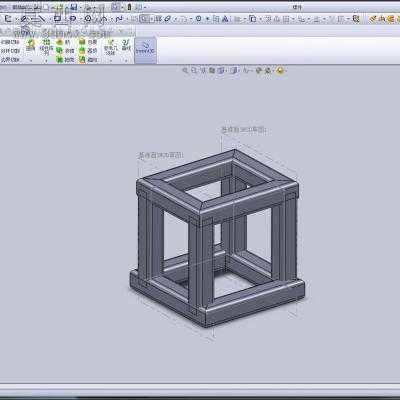The image size is (400, 400).
Task: Expand the Reference Geometry dropdown arrow
Action: pyautogui.click(x=111, y=60)
